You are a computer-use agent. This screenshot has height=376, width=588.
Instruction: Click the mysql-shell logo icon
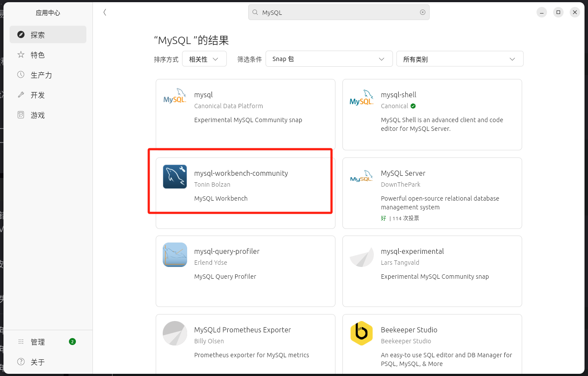(x=362, y=98)
